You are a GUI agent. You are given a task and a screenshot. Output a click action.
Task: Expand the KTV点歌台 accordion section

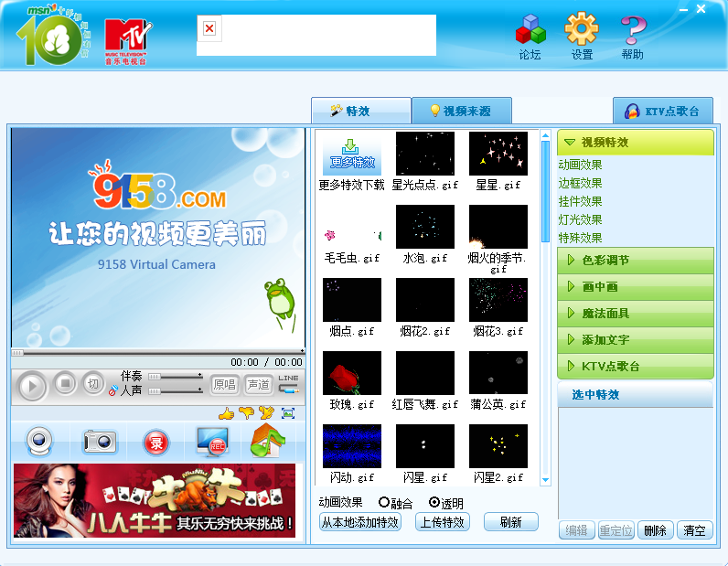click(x=635, y=366)
